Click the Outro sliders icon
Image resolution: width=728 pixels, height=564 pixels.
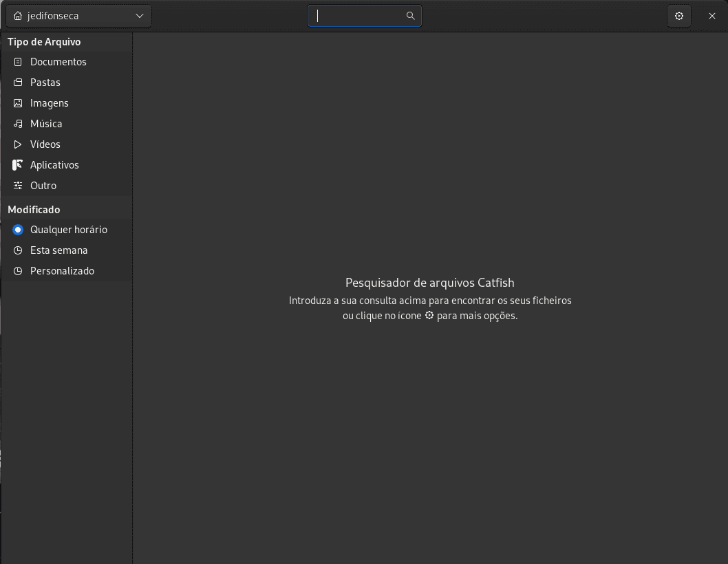point(18,186)
